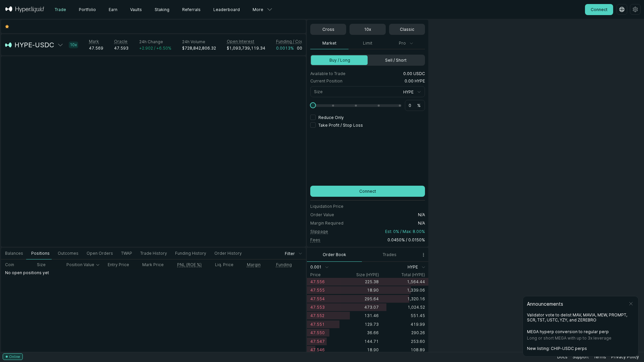Click Connect button in top header

[x=599, y=9]
